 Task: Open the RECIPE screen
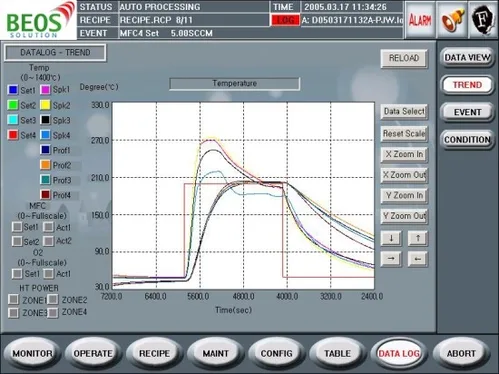154,353
